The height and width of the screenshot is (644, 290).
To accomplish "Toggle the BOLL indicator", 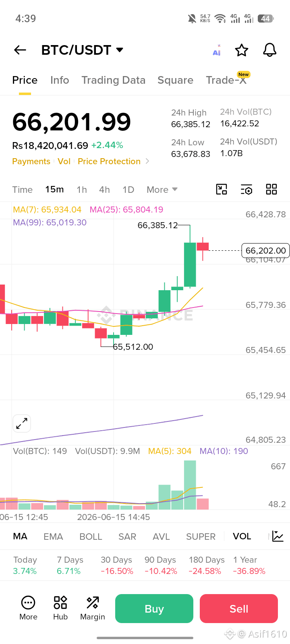I will (x=91, y=537).
